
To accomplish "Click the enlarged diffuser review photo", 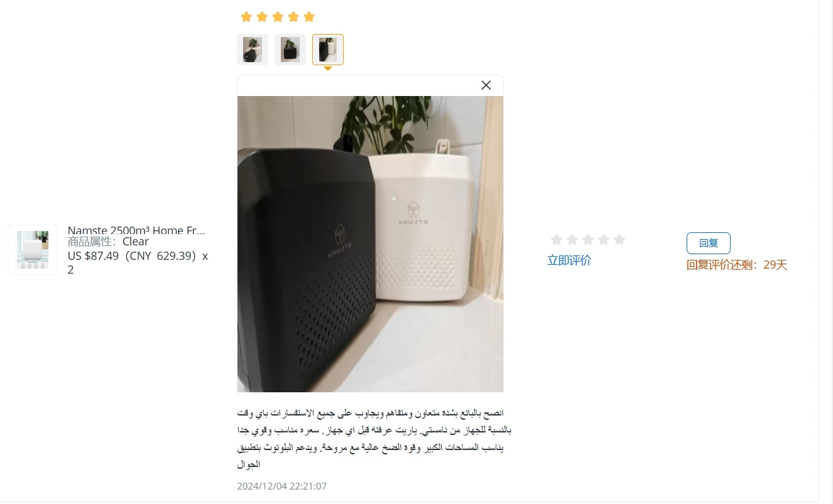I will coord(370,244).
